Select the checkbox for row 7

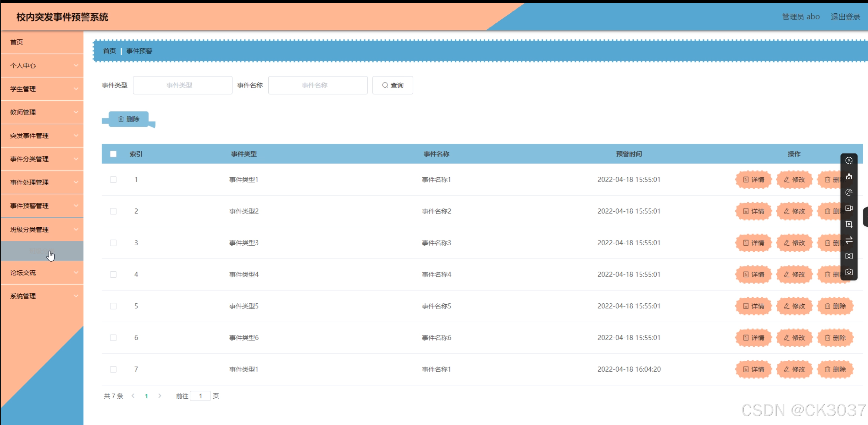point(113,369)
